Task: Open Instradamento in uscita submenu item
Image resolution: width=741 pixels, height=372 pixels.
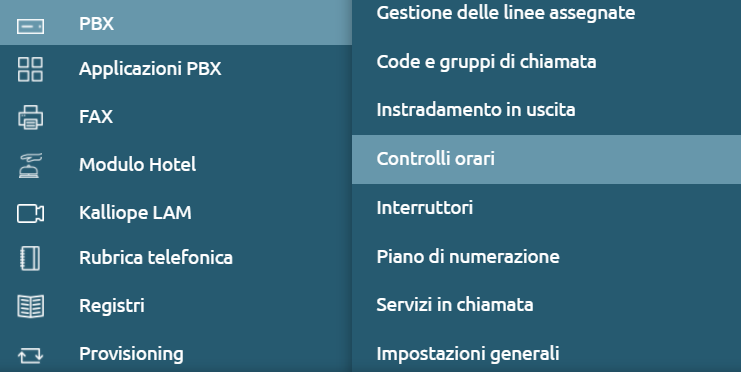Action: click(546, 110)
